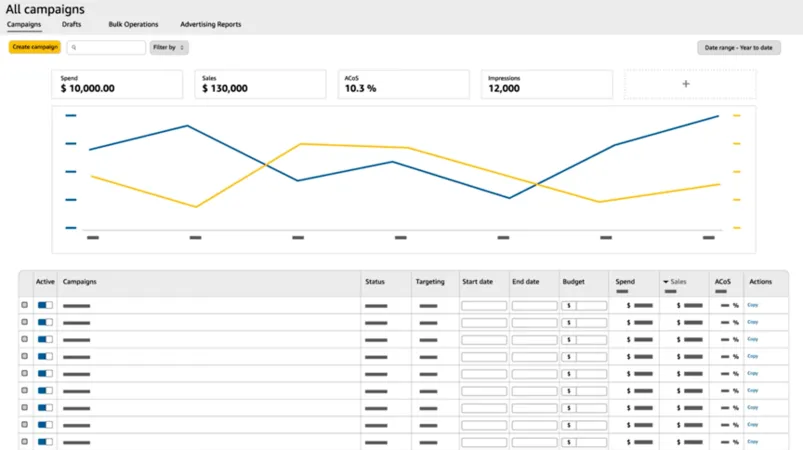
Task: Click the Create campaign button
Action: point(35,47)
